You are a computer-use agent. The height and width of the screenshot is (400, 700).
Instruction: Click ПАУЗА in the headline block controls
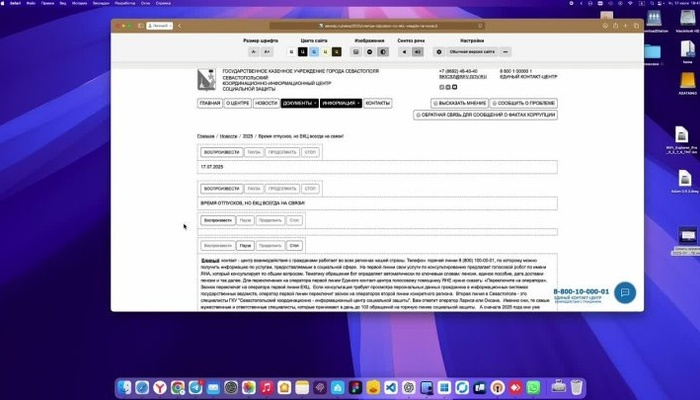click(x=254, y=189)
